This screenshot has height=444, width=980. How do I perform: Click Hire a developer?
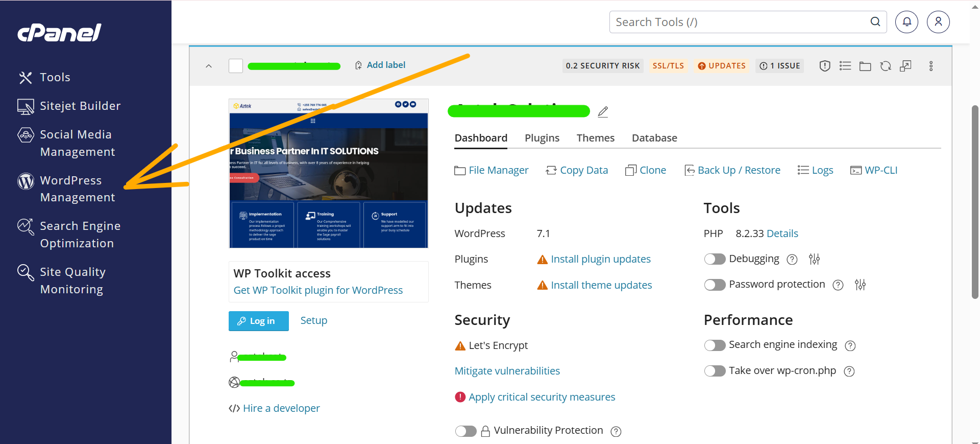coord(281,408)
